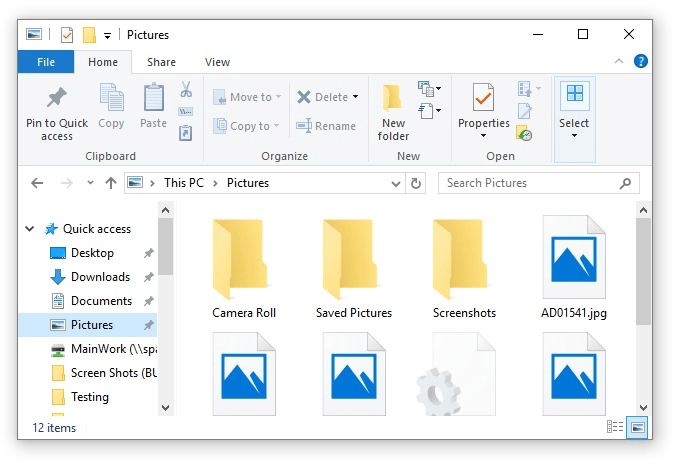Click the Copy ribbon icon

[111, 97]
